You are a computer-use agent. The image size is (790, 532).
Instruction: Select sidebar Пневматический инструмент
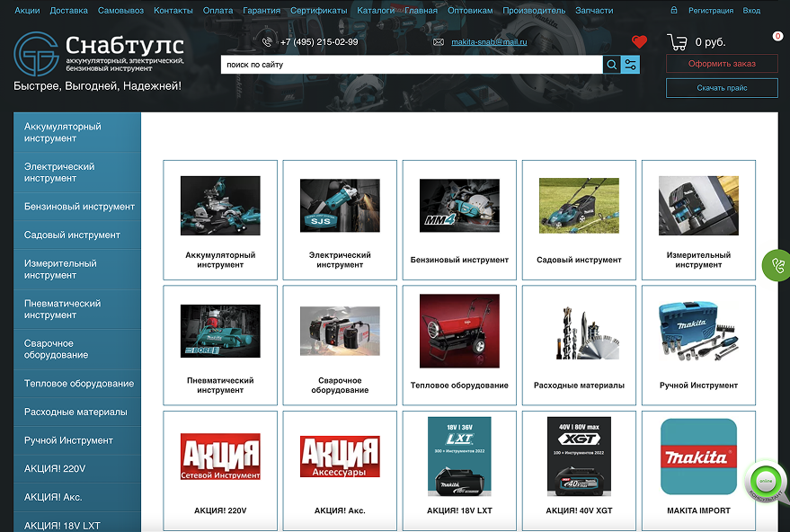77,309
